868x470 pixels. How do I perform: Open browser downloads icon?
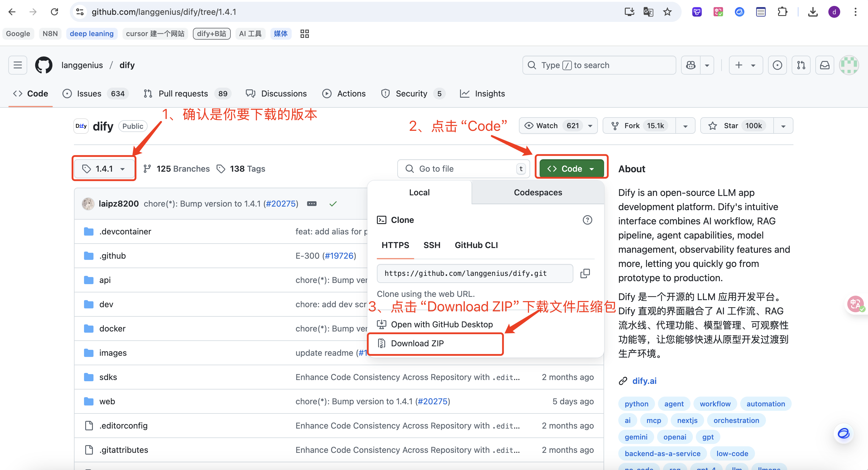813,12
